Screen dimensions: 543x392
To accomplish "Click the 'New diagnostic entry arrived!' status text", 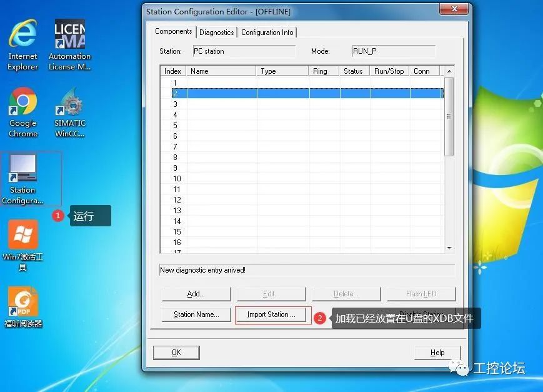I will (202, 270).
